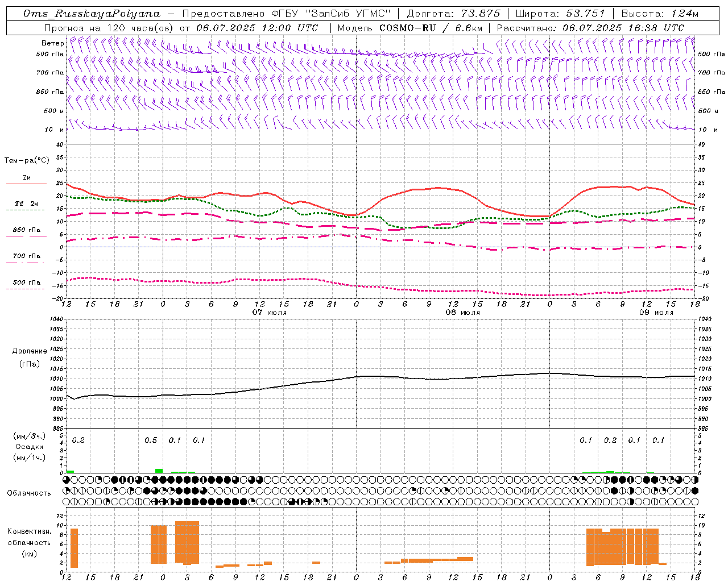The image size is (728, 582).
Task: Select the 'Долгота: 73.875' header text
Action: tap(453, 14)
